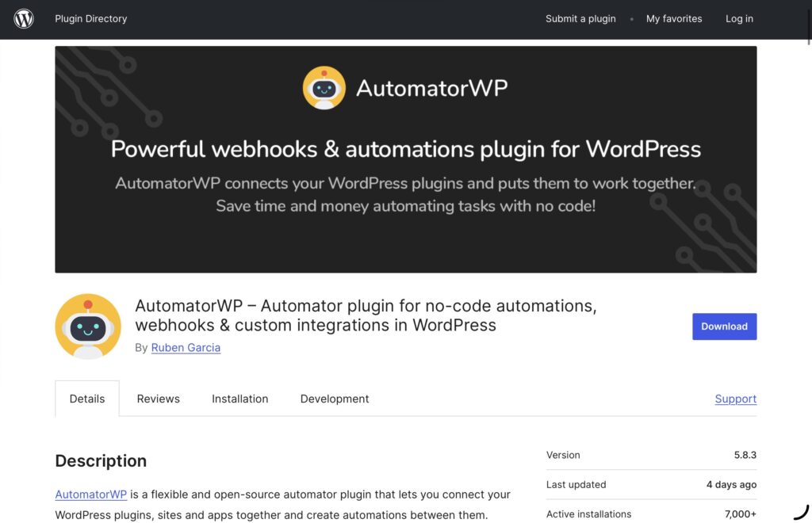Go to Submit a plugin
Screen dimensions: 812x523
[580, 19]
